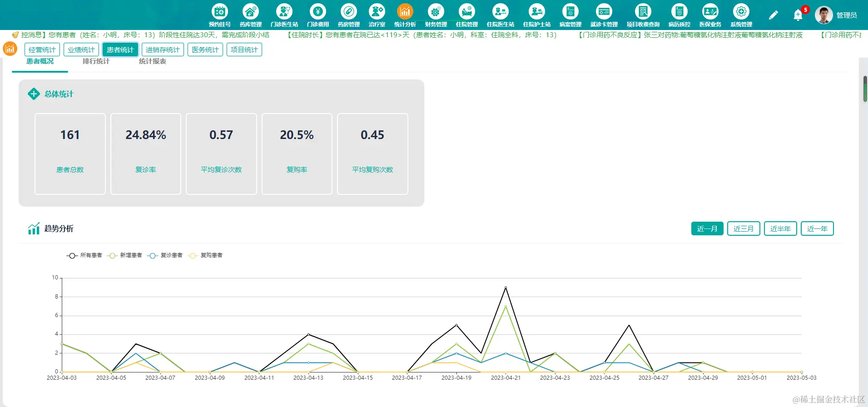Switch to the 项目统计 tab

pyautogui.click(x=244, y=50)
